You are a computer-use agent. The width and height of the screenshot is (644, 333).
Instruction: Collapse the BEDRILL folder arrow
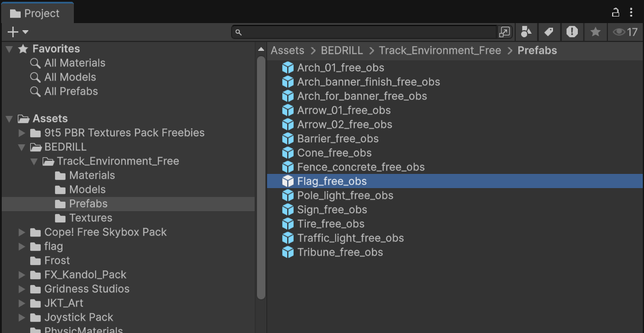click(22, 147)
